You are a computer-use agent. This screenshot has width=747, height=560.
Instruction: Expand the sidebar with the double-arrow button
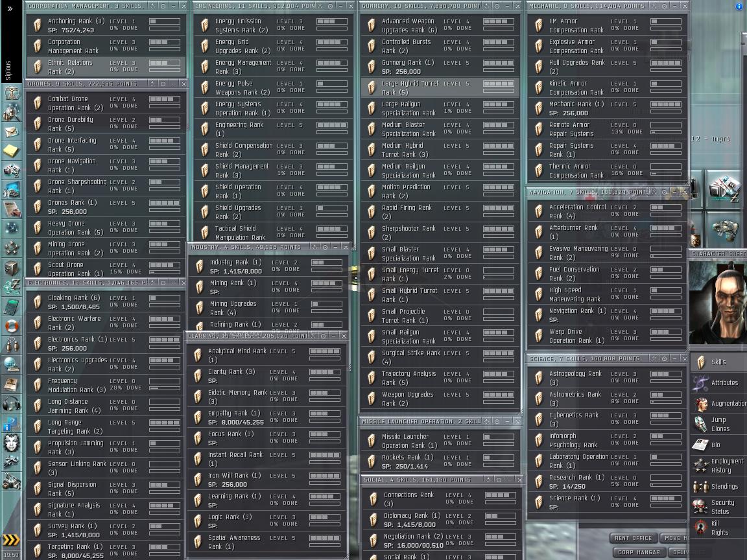(x=10, y=8)
